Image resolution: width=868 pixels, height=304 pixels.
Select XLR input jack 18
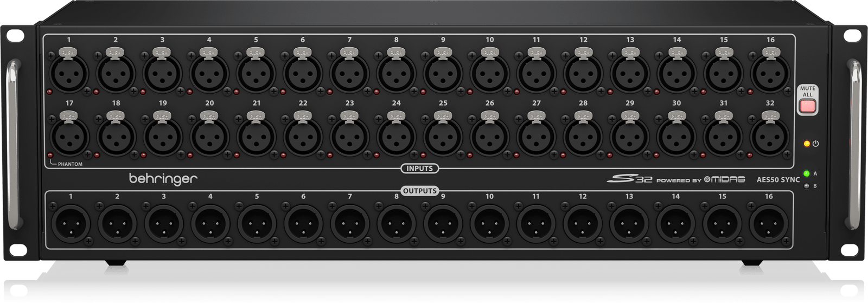[x=116, y=137]
